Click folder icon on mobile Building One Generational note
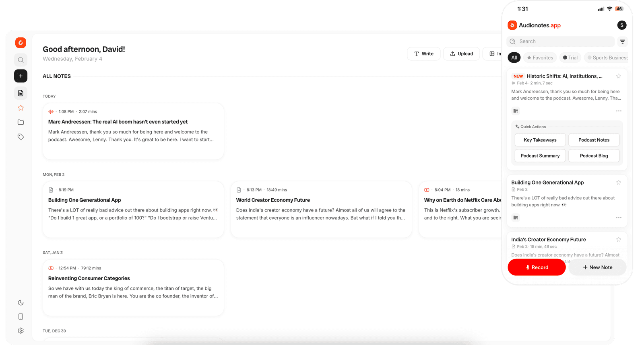Image resolution: width=644 pixels, height=345 pixels. pos(516,218)
